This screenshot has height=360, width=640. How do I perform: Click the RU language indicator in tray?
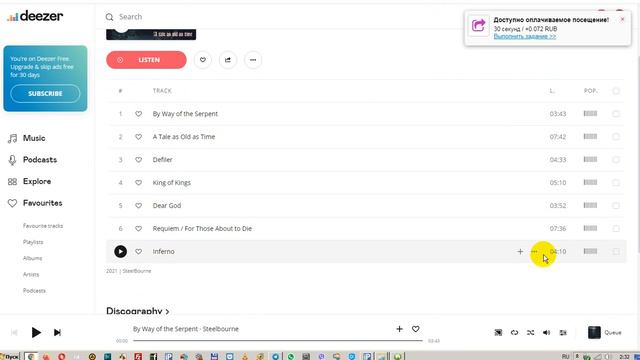[565, 356]
